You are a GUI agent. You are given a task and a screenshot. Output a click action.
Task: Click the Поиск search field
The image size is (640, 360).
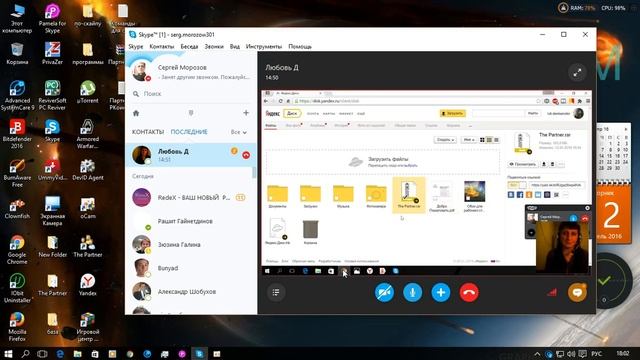click(x=191, y=94)
